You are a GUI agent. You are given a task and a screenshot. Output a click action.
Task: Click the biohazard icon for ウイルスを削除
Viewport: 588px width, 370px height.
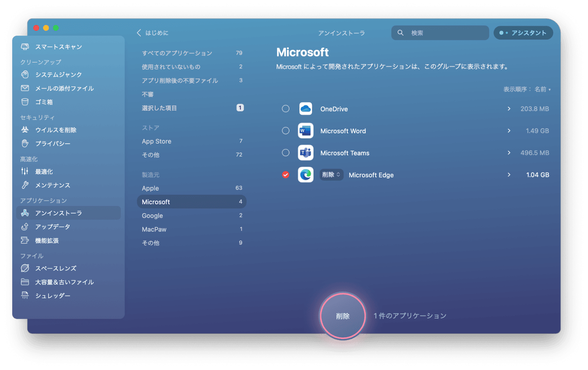pos(25,130)
